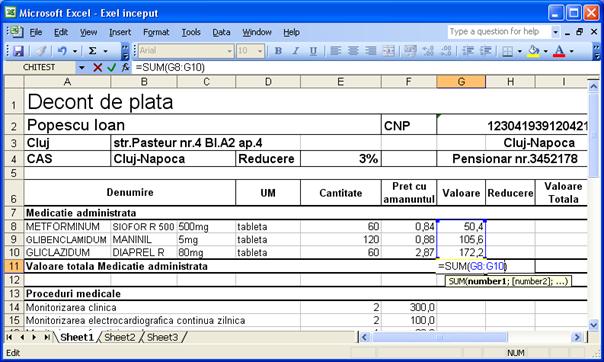This screenshot has height=362, width=604.
Task: Select column G header
Action: click(x=461, y=82)
